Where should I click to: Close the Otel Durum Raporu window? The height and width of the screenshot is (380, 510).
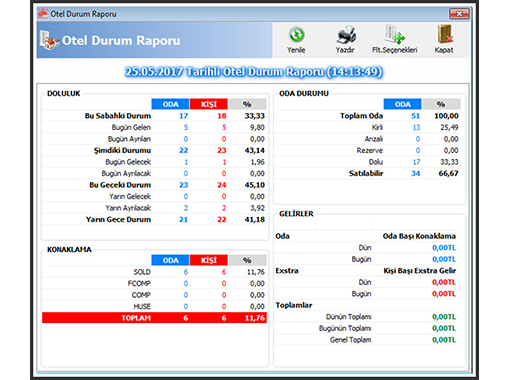[x=459, y=14]
